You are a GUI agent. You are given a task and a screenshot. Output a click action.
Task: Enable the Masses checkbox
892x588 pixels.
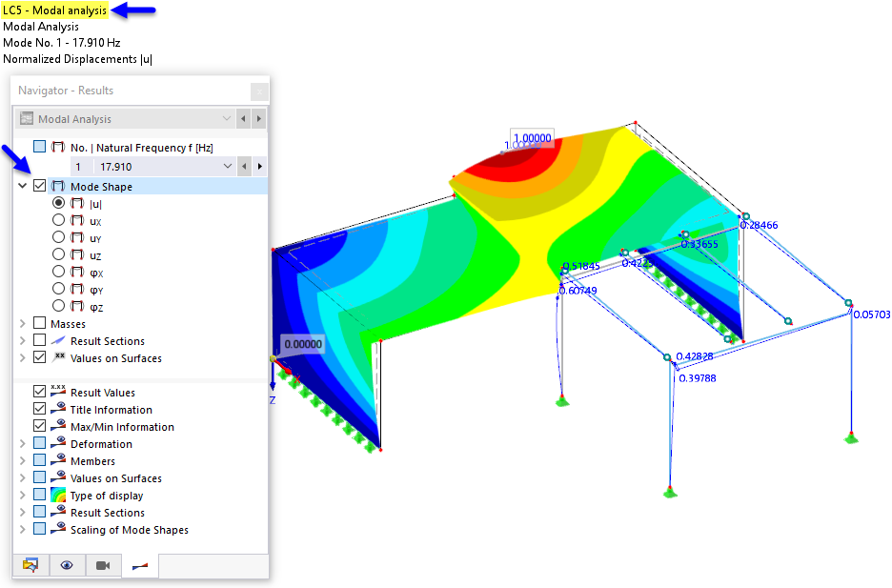39,323
